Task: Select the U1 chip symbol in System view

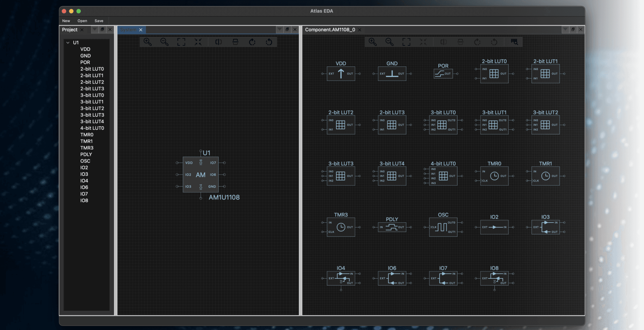Action: (x=201, y=175)
